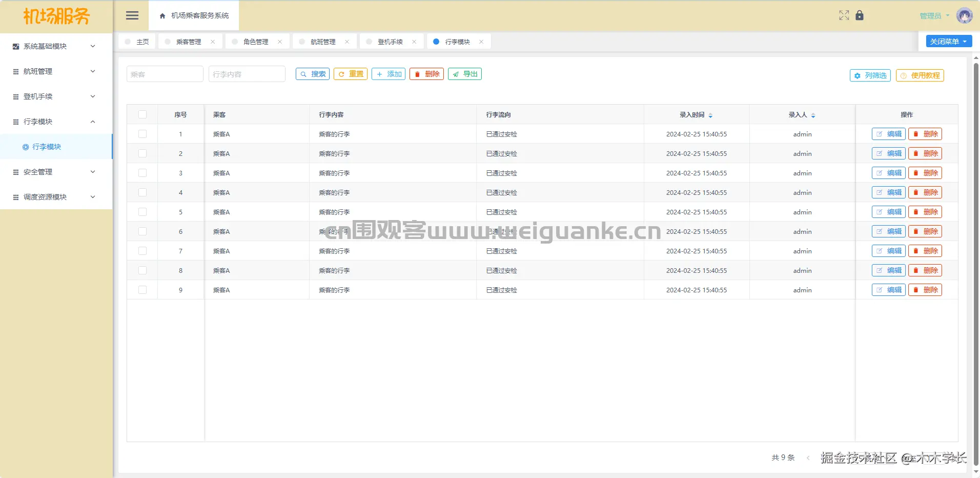Viewport: 980px width, 478px height.
Task: Edit row 1 with 编辑 button
Action: coord(889,134)
